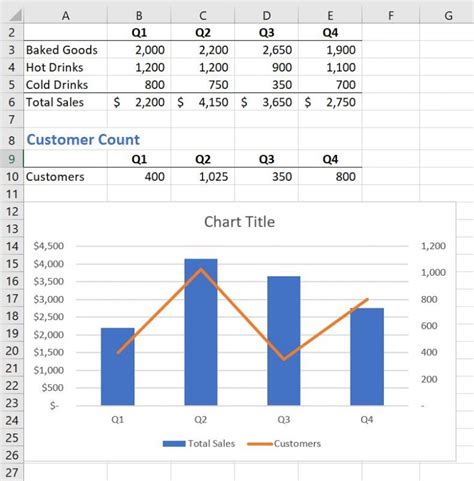474x481 pixels.
Task: Click the Total Sales legend entry
Action: [x=199, y=444]
